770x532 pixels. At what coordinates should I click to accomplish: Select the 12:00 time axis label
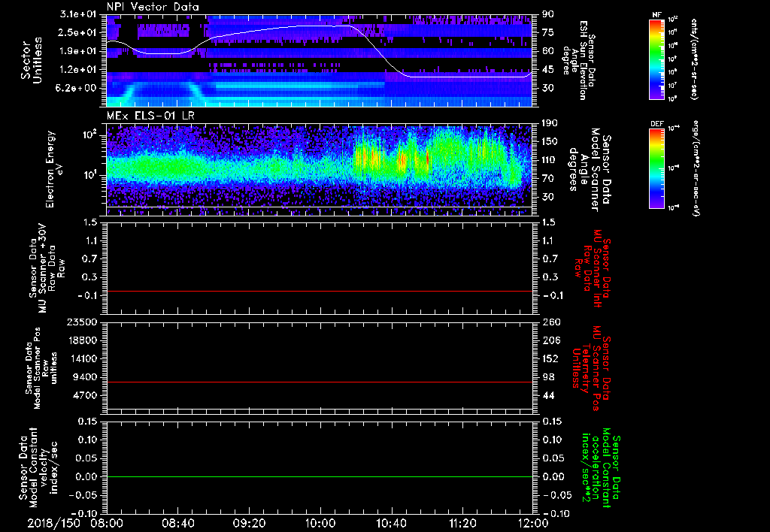click(533, 522)
